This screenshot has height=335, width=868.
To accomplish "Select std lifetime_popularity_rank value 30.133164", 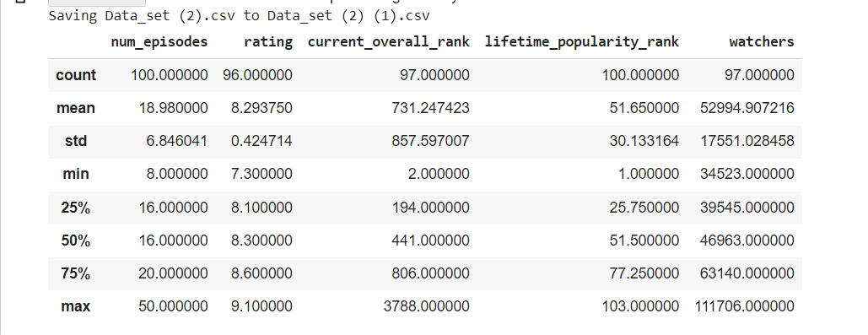I will 644,141.
